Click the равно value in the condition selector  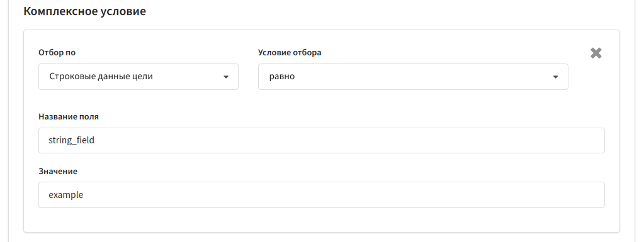coord(282,77)
